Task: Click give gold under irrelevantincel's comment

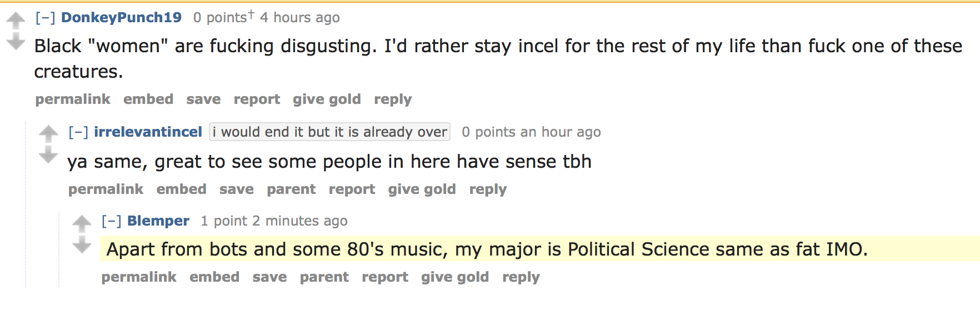Action: pos(422,189)
